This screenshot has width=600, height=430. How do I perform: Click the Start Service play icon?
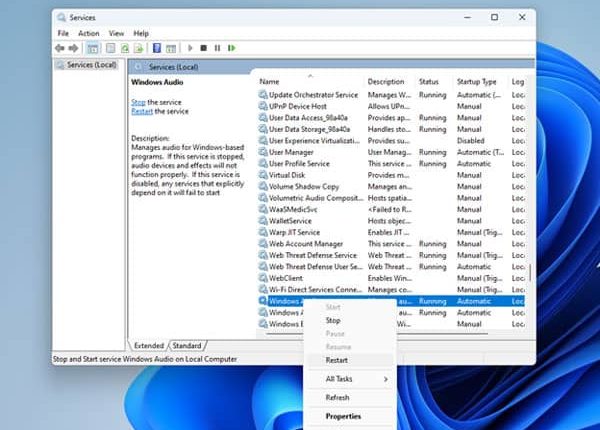pos(190,48)
